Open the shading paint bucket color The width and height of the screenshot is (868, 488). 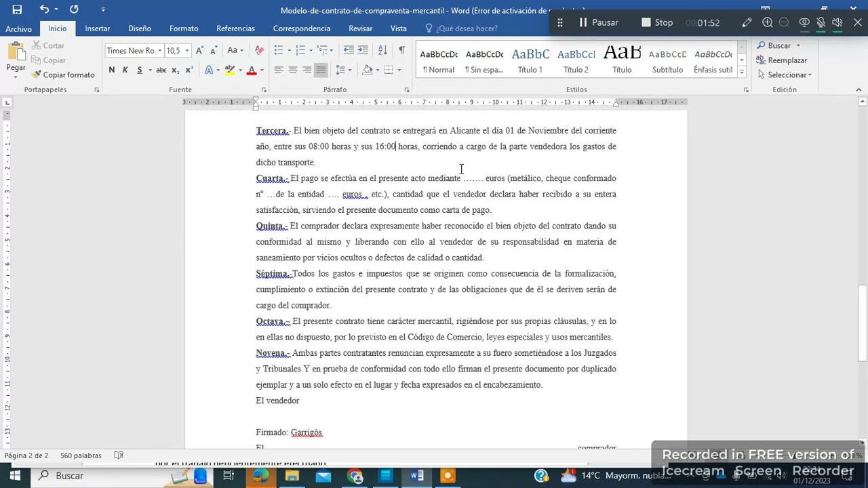(368, 70)
